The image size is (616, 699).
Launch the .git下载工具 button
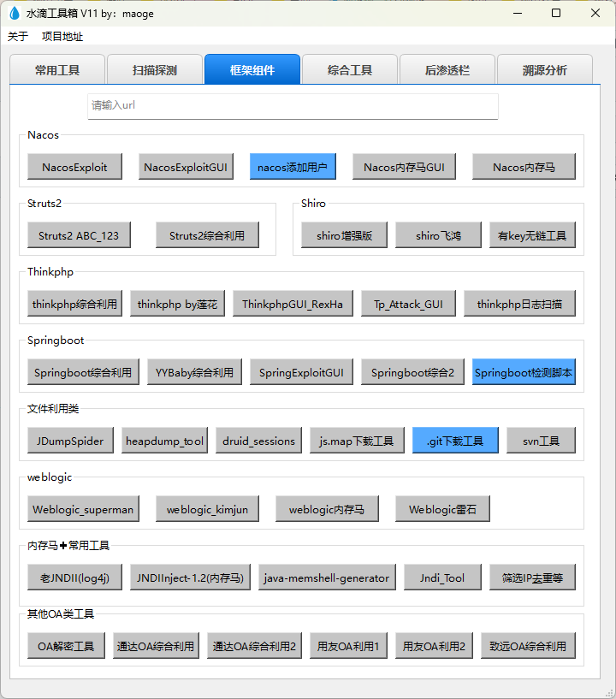click(x=455, y=441)
